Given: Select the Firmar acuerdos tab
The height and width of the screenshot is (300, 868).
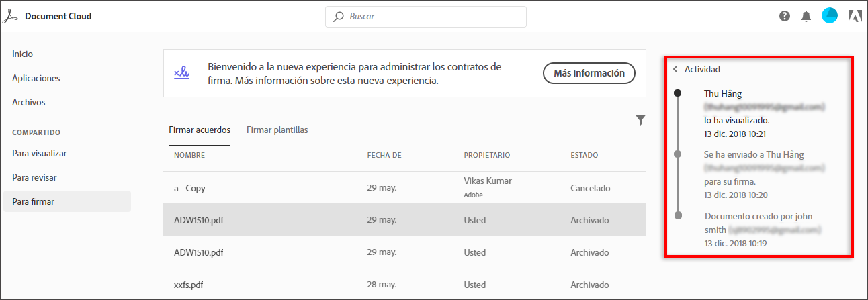Looking at the screenshot, I should [200, 130].
